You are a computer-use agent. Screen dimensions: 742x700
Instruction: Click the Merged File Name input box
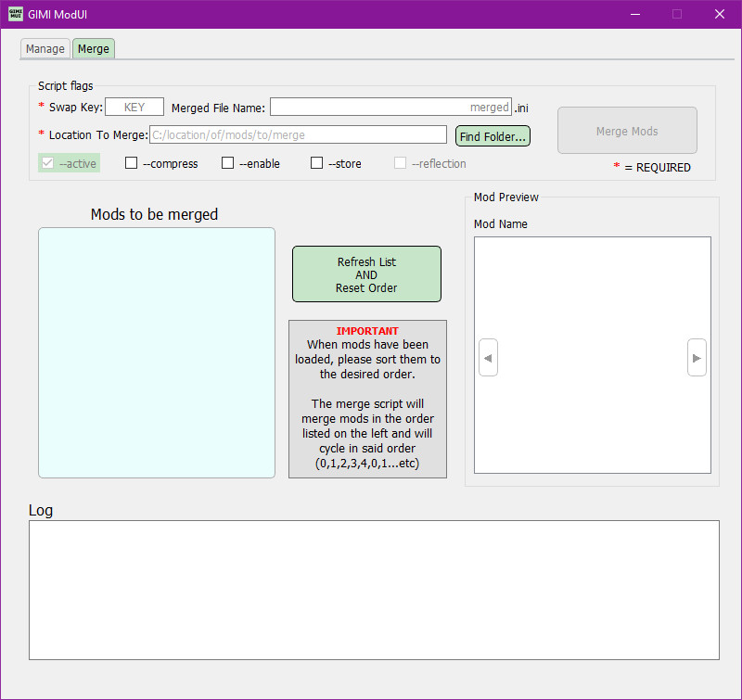click(x=390, y=106)
